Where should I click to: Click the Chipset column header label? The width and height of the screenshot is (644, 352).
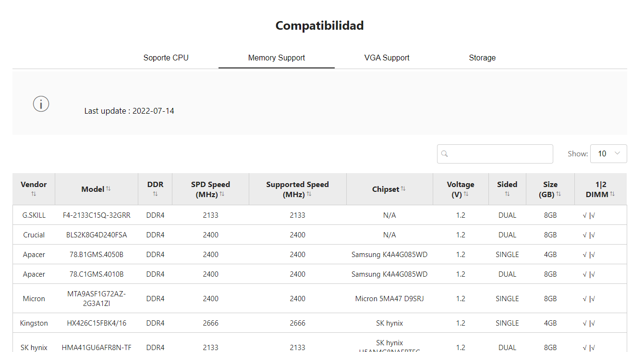click(x=386, y=189)
